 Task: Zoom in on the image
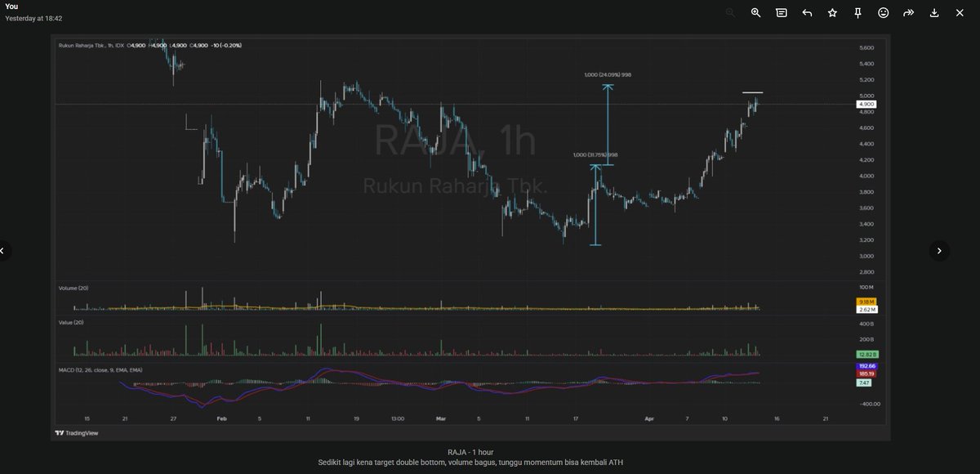(756, 13)
